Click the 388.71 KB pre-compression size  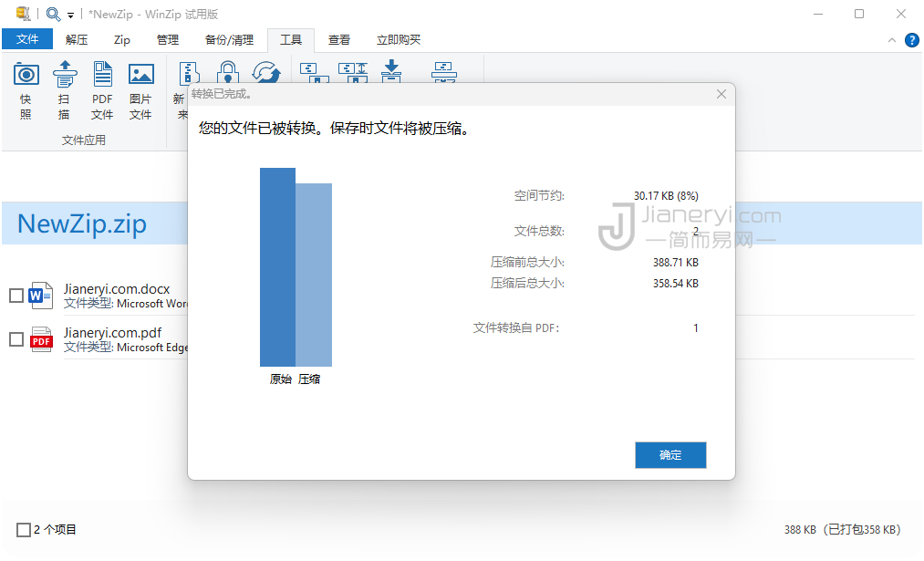[x=675, y=262]
